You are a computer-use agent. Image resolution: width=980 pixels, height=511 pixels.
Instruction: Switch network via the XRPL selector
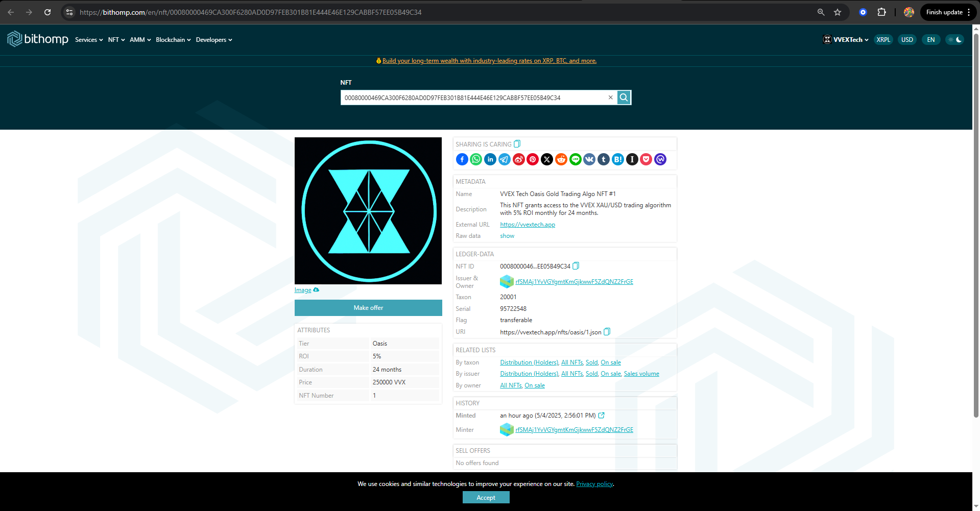pyautogui.click(x=883, y=39)
